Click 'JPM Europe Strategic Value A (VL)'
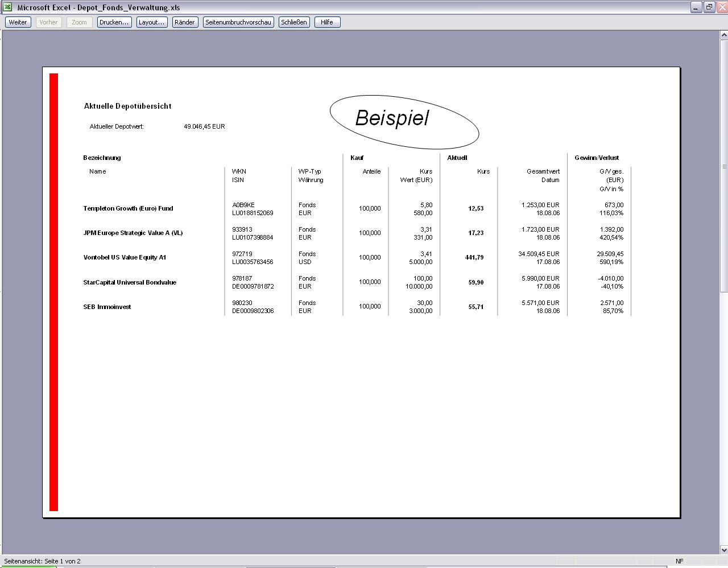Screen dimensions: 728x568 133,233
